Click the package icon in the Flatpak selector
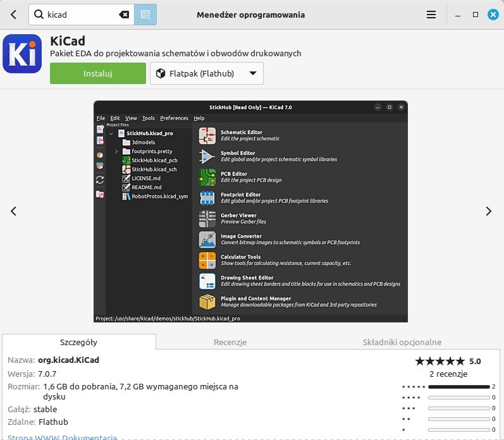 tap(161, 73)
